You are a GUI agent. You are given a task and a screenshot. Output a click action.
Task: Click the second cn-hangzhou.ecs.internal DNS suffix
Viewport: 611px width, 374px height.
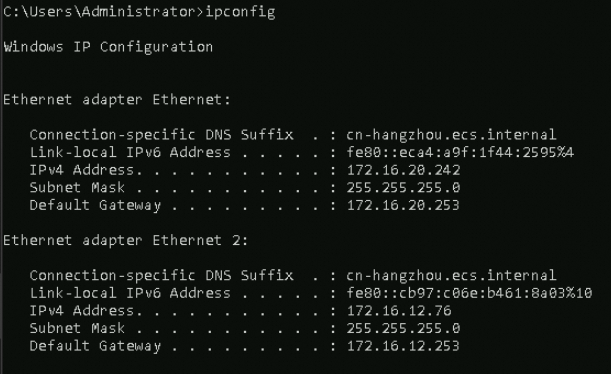point(451,275)
